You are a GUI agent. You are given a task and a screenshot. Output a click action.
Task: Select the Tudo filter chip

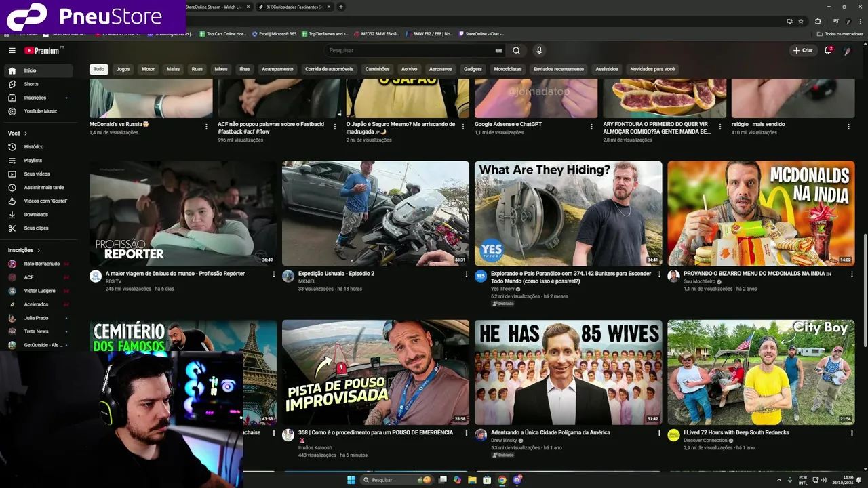(99, 69)
